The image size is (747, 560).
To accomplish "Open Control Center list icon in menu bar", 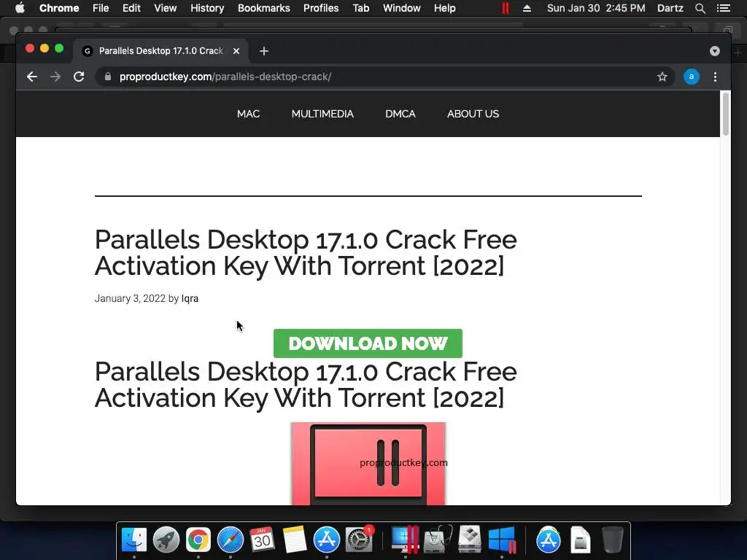I will (724, 8).
